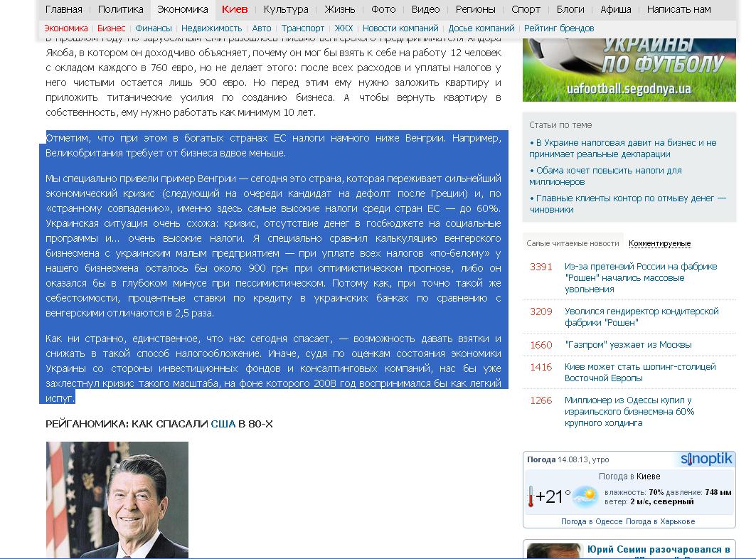Click the США link in heading
756x559 pixels.
223,424
